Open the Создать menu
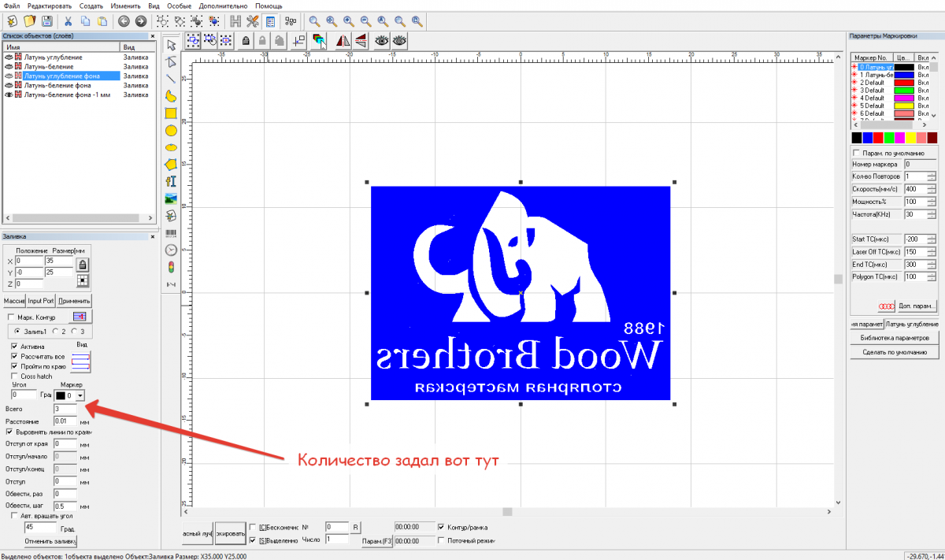Viewport: 945px width, 560px height. pyautogui.click(x=91, y=6)
